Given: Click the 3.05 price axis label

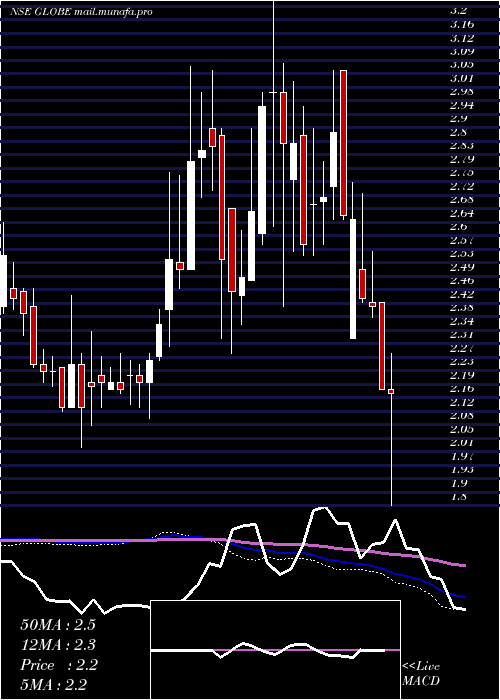Looking at the screenshot, I should (462, 64).
